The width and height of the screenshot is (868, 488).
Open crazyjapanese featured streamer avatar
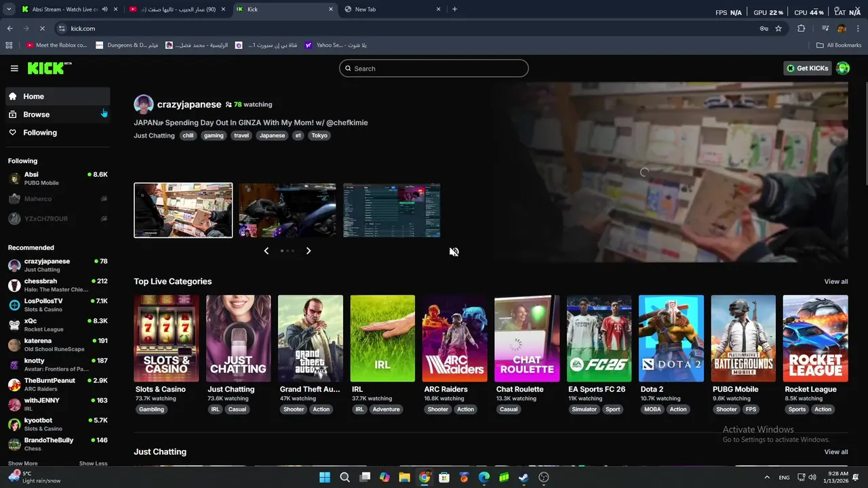(144, 104)
